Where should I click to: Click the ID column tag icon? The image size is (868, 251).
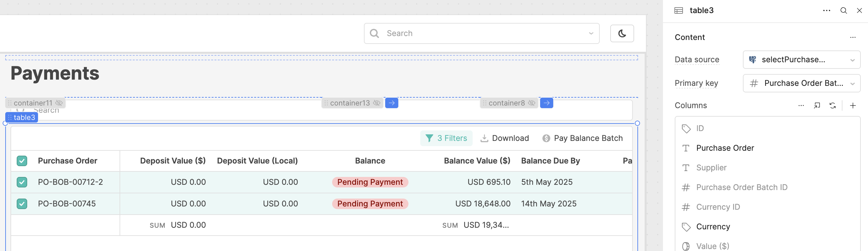pos(686,128)
